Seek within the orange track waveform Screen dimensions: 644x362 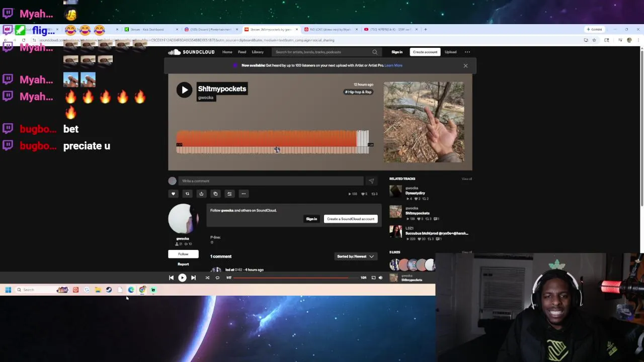tap(272, 142)
